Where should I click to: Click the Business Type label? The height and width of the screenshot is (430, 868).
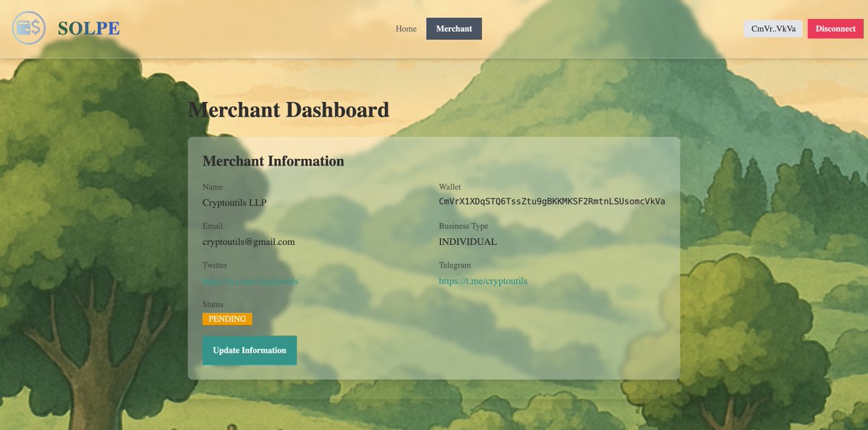point(464,226)
